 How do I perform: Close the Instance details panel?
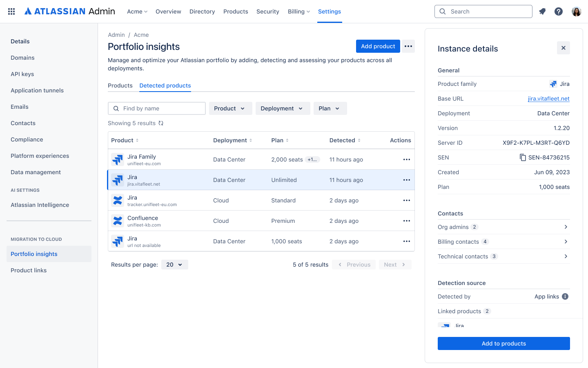(563, 48)
